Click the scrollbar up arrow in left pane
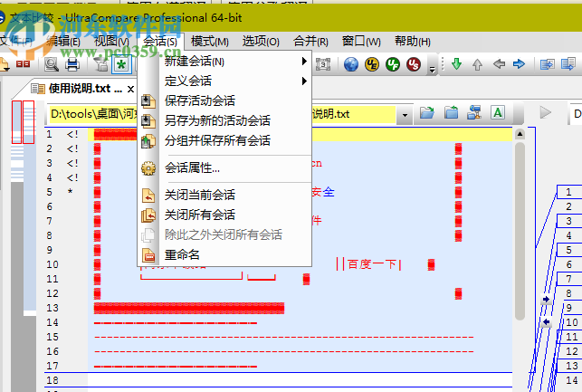The height and width of the screenshot is (392, 582). coord(520,134)
